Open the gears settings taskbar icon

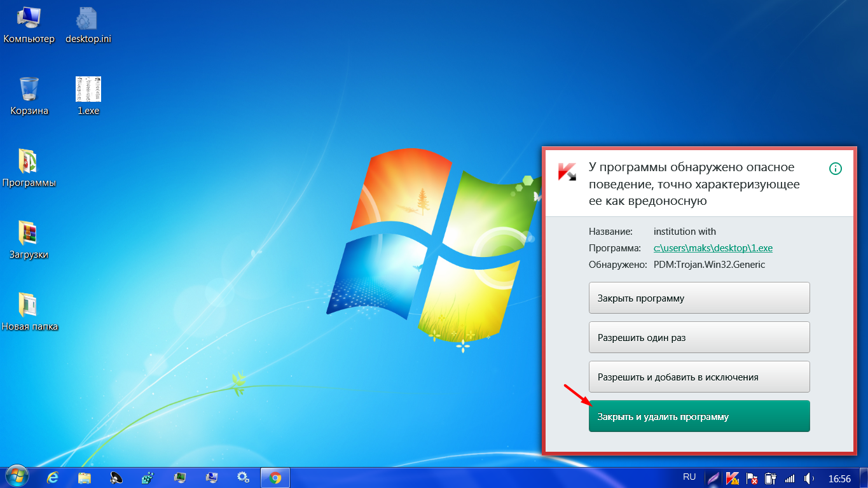click(242, 477)
